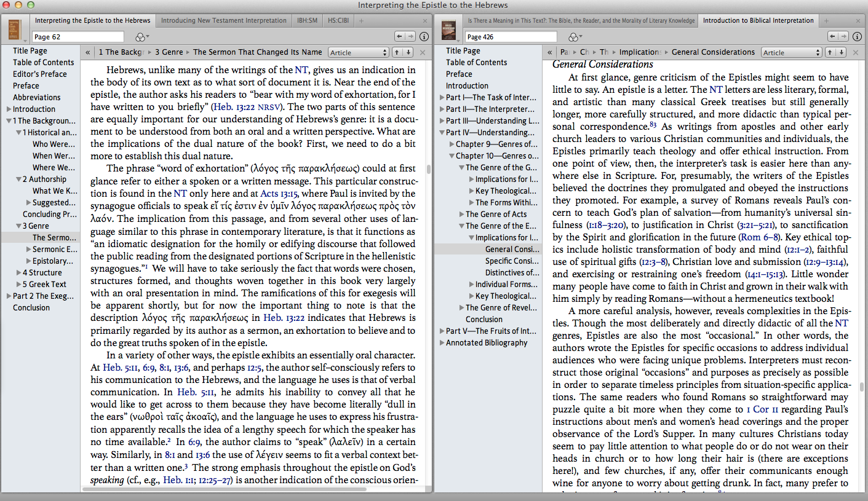Select 'Distinctives of...' in right contents tree

pos(513,273)
